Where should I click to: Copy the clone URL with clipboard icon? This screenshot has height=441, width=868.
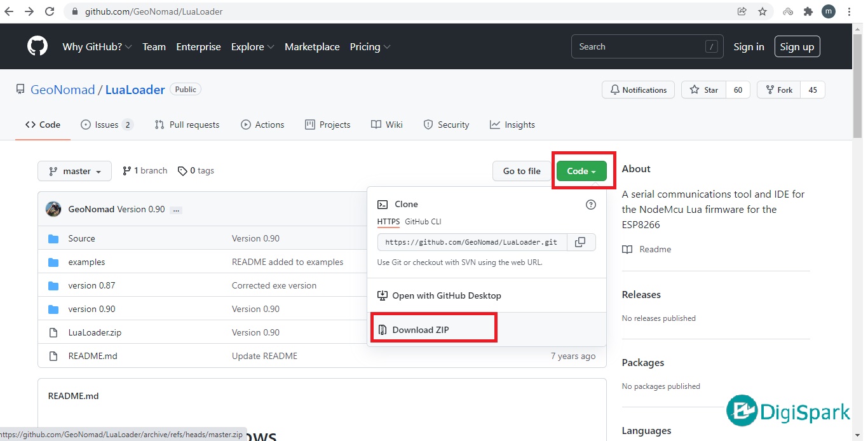coord(580,242)
